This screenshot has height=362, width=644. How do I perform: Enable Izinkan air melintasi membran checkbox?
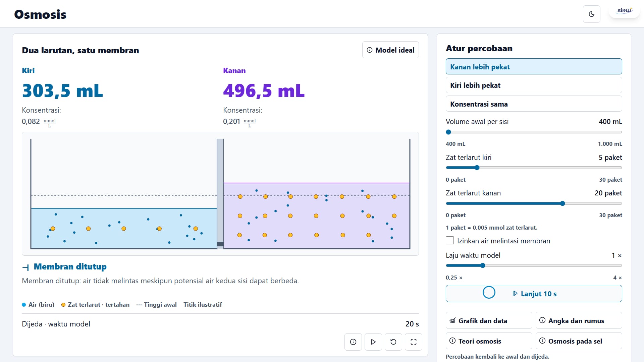pos(450,241)
